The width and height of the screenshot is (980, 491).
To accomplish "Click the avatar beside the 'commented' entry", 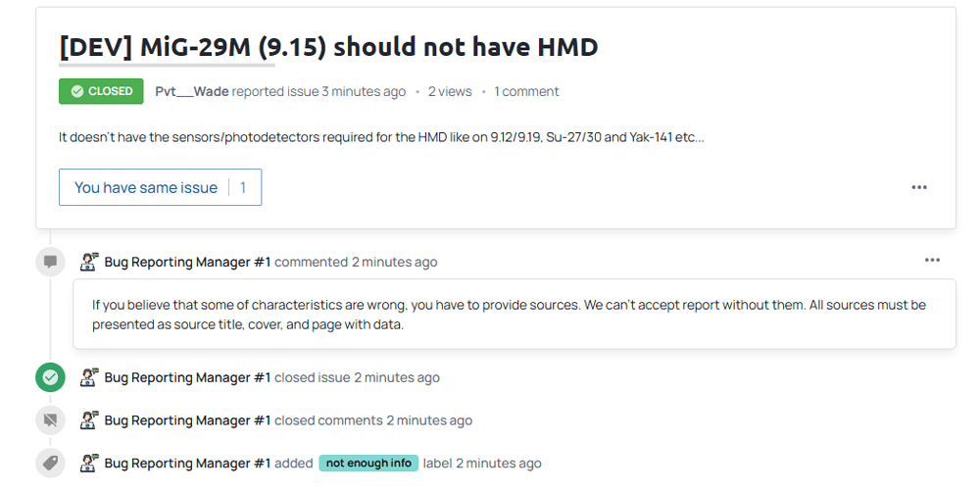I will click(89, 262).
